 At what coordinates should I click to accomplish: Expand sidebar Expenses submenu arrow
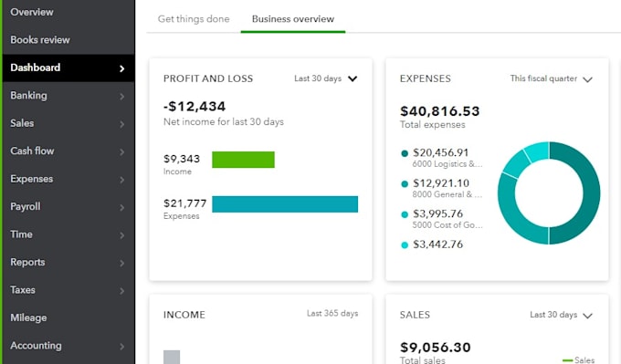(x=122, y=180)
